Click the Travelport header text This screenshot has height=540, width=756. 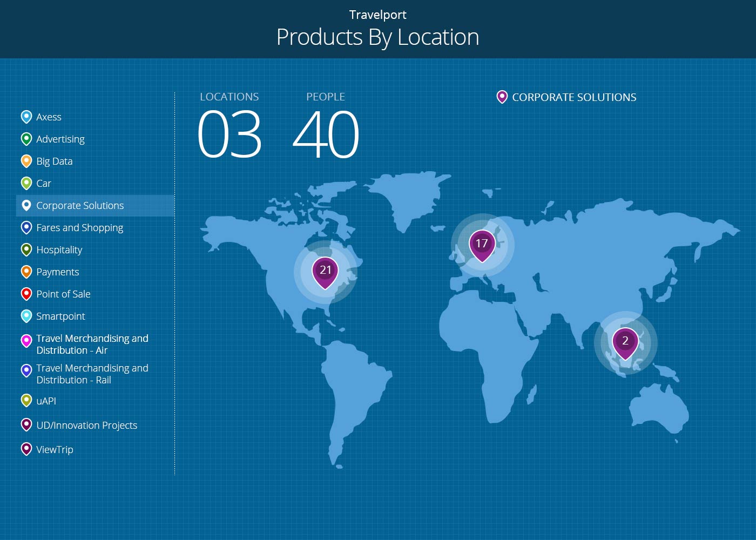point(378,15)
